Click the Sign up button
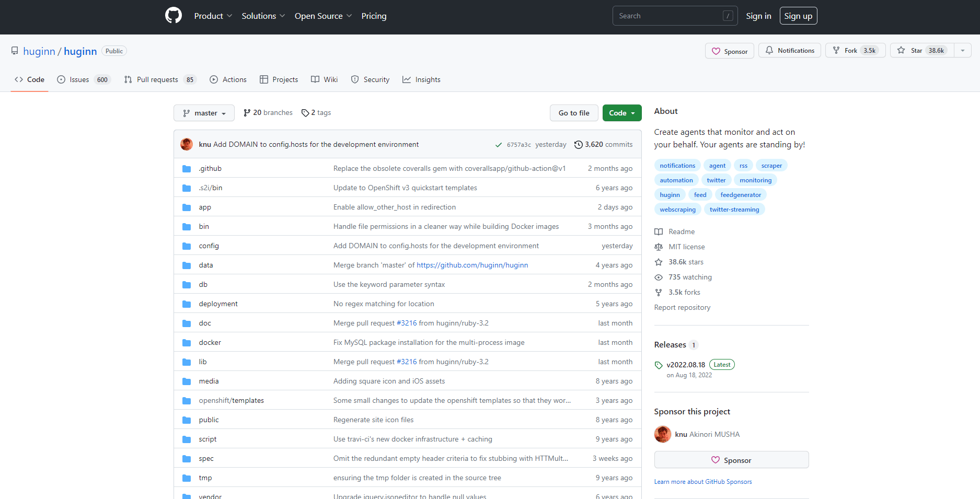980x499 pixels. (798, 15)
